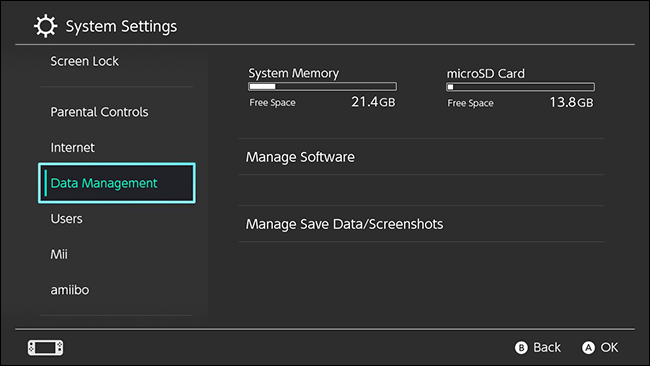Click the System Memory free space value
The height and width of the screenshot is (366, 650).
coord(373,102)
